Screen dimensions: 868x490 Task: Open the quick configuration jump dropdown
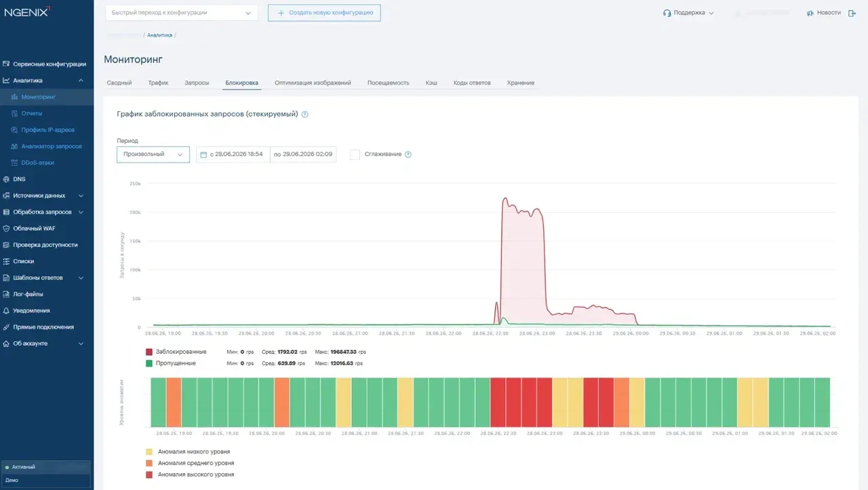[x=182, y=13]
